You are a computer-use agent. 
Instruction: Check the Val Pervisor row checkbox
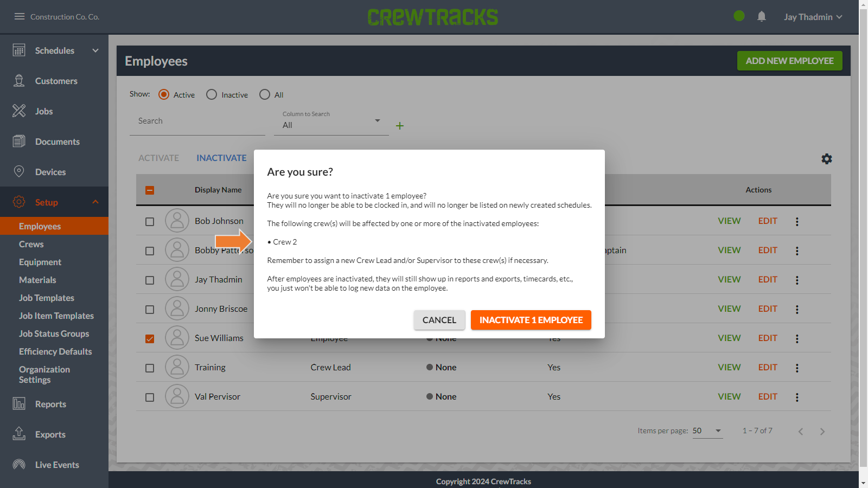pyautogui.click(x=150, y=397)
